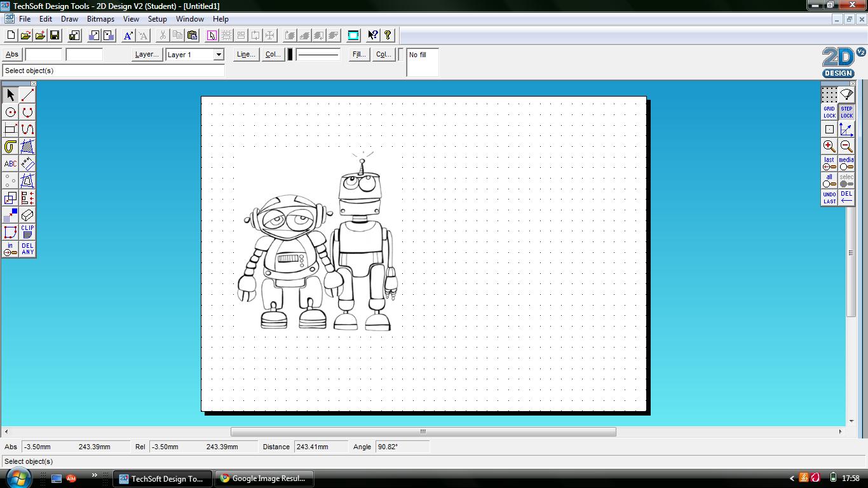Select the Arc tool
868x488 pixels.
click(x=27, y=112)
